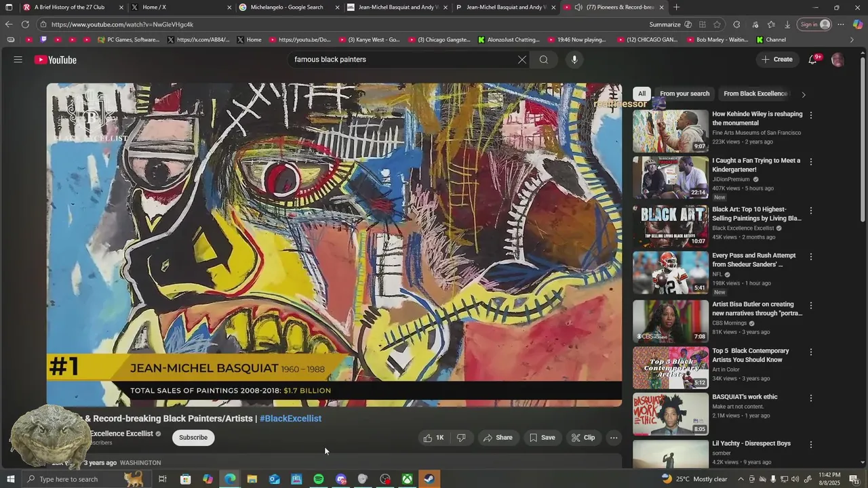Click the browser Sign in button

(814, 24)
